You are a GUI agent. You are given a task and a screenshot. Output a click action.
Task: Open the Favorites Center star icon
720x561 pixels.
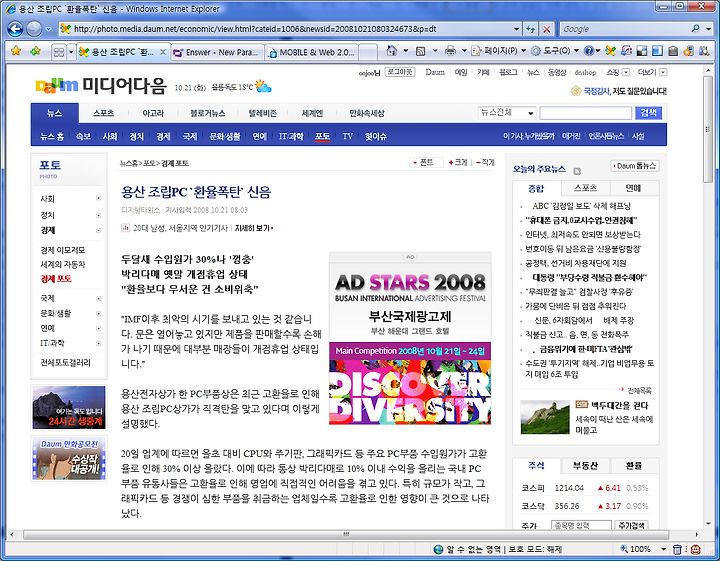point(16,51)
